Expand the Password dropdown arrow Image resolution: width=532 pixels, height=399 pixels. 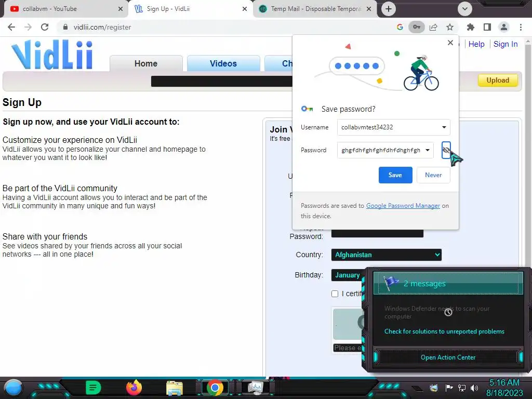[428, 150]
